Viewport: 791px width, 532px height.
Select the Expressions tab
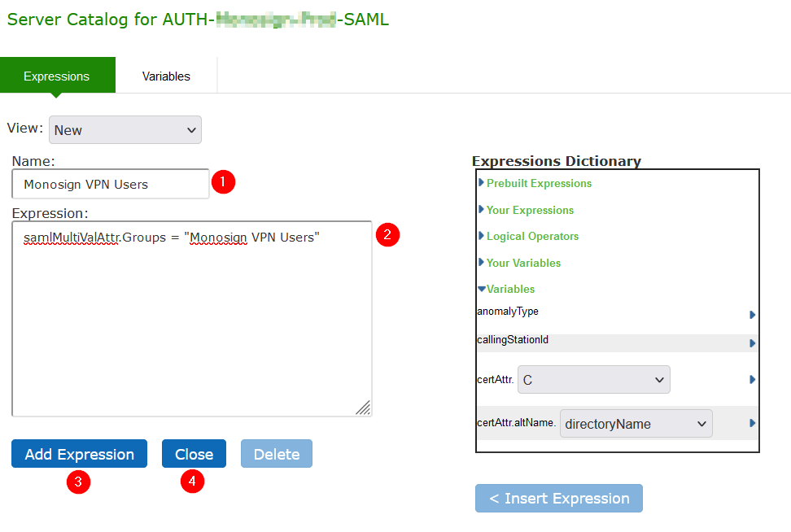(57, 76)
